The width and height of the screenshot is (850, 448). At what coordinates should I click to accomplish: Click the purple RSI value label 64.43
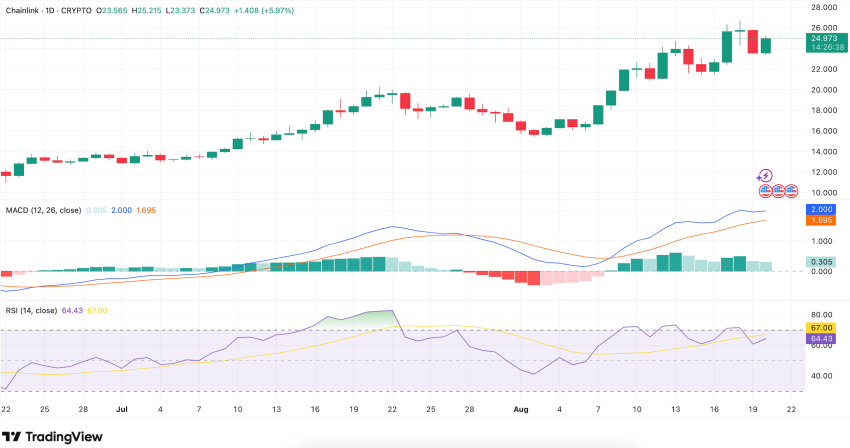[825, 339]
